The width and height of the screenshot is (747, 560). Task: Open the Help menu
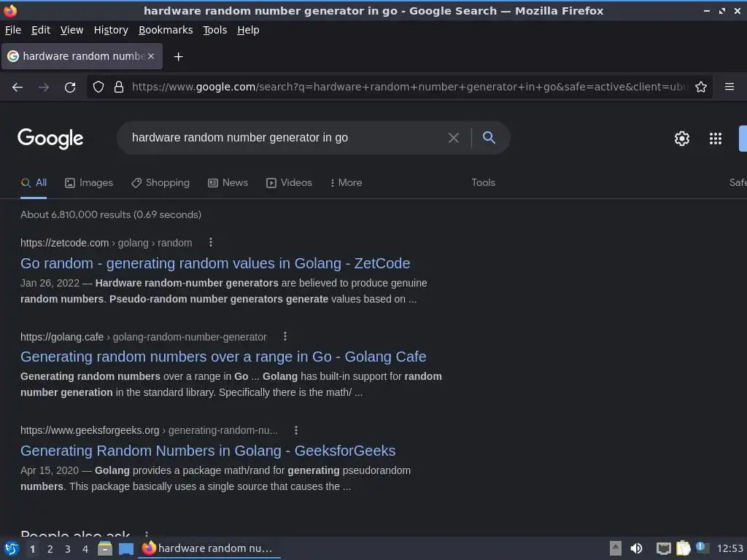coord(248,30)
